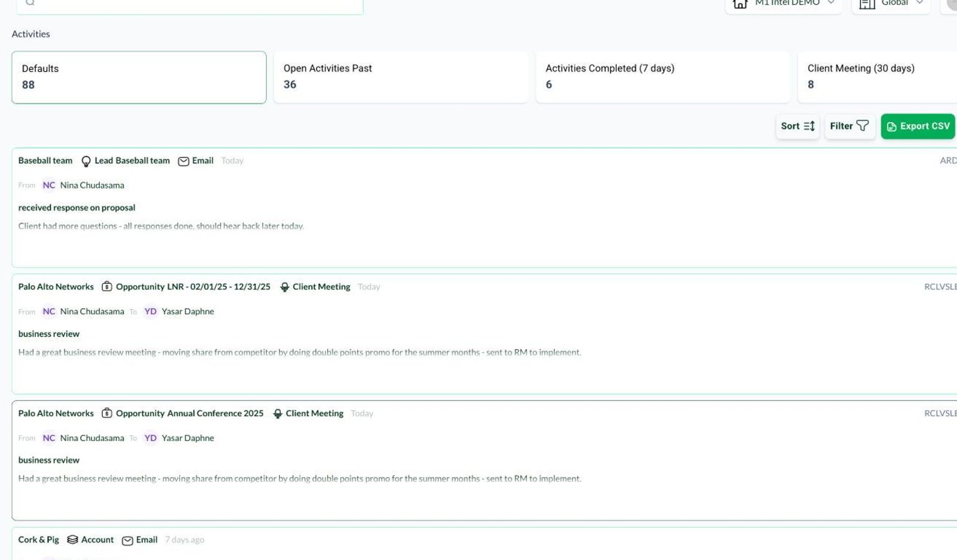
Task: Click the Account layers icon for Cork & Pig
Action: click(72, 540)
